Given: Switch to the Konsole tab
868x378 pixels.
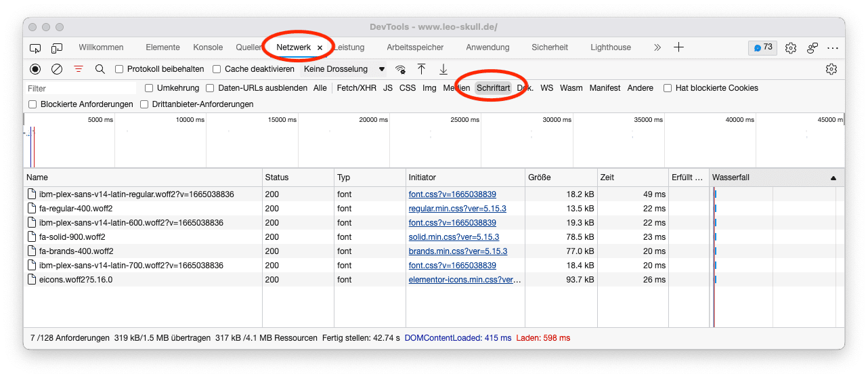Looking at the screenshot, I should [208, 47].
